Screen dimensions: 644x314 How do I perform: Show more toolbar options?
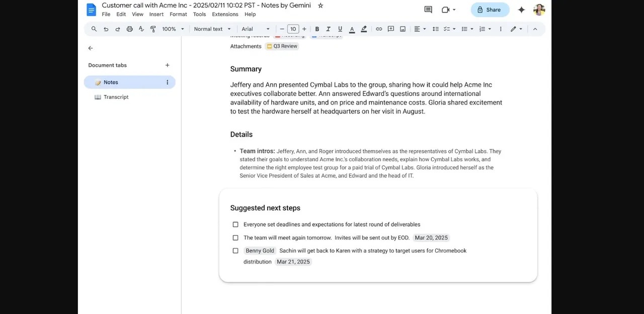coord(501,29)
